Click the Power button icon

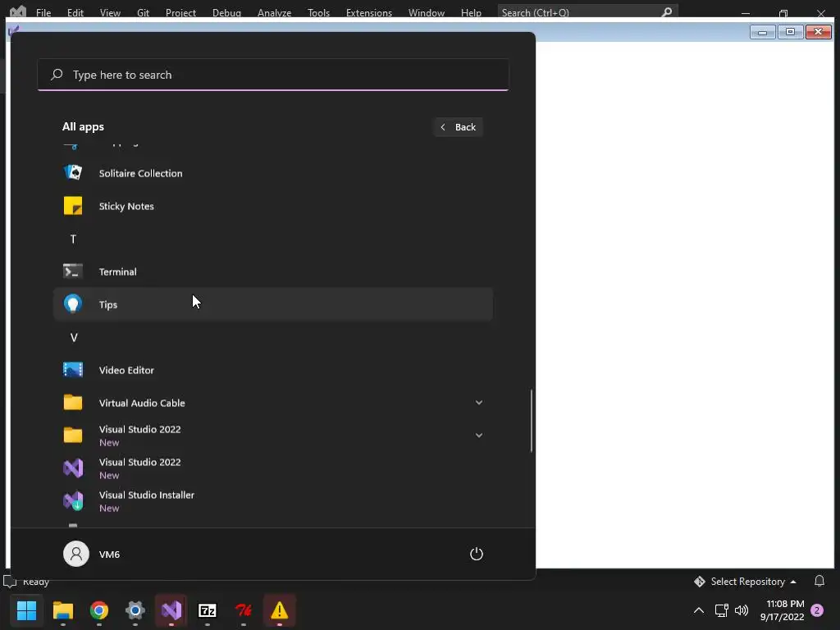pyautogui.click(x=477, y=554)
